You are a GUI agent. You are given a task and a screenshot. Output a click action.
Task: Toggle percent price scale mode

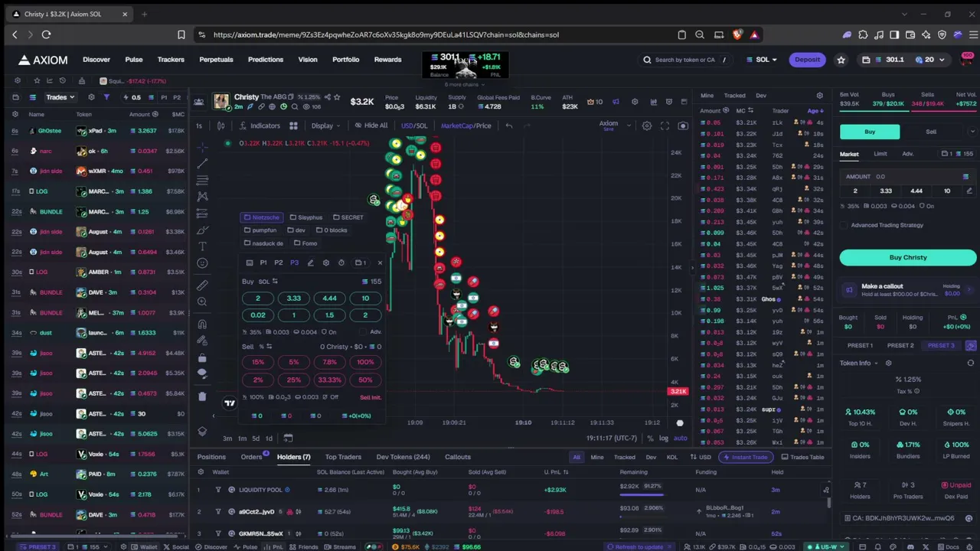650,439
